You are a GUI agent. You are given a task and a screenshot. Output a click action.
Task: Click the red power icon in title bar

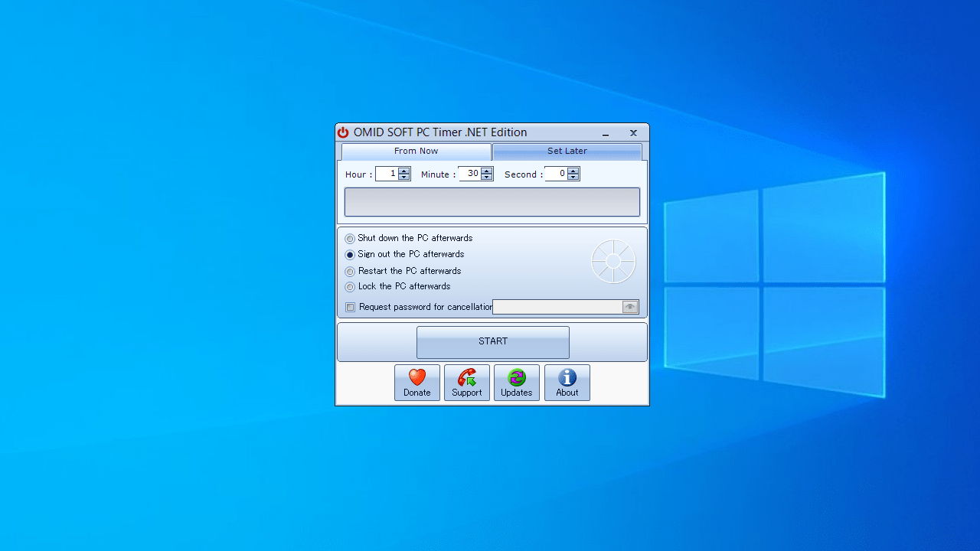[343, 132]
